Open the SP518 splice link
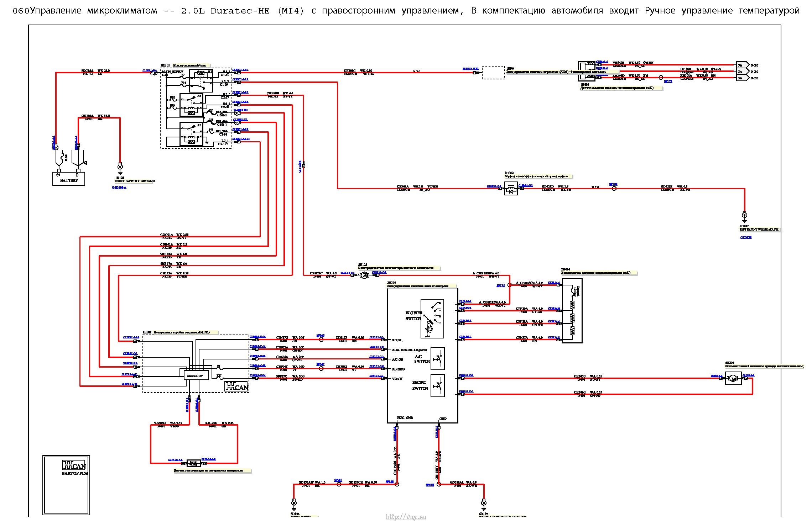 click(430, 485)
